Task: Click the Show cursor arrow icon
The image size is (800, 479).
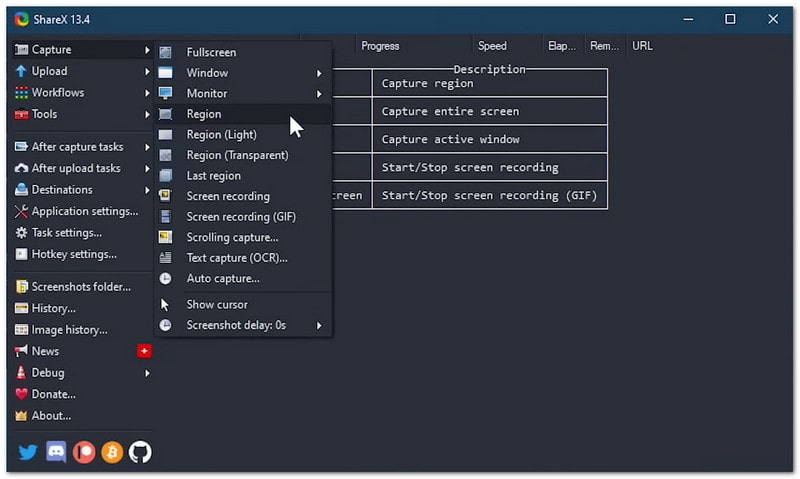Action: 164,305
